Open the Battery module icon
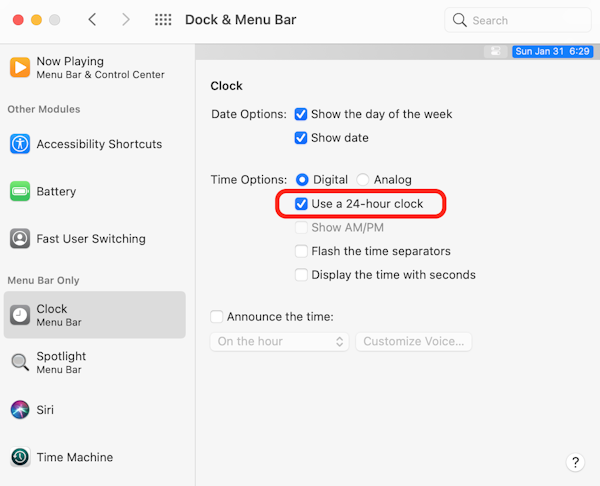600x486 pixels. pyautogui.click(x=20, y=191)
